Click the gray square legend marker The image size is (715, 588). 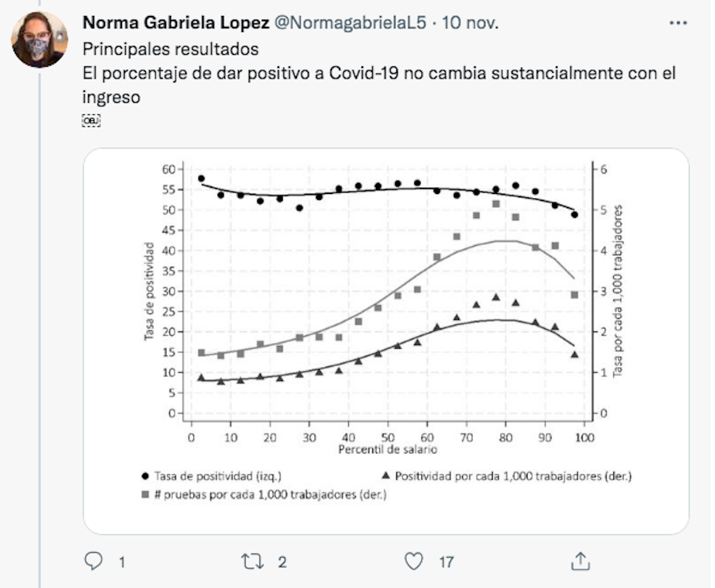[x=146, y=494]
